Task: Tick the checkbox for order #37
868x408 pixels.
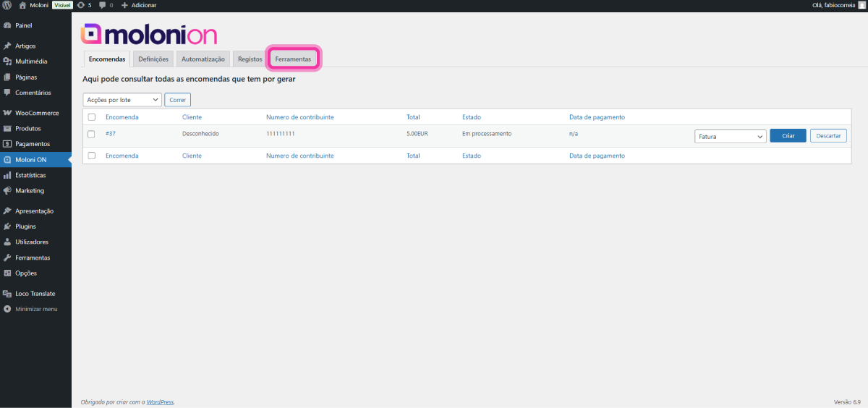Action: point(91,134)
